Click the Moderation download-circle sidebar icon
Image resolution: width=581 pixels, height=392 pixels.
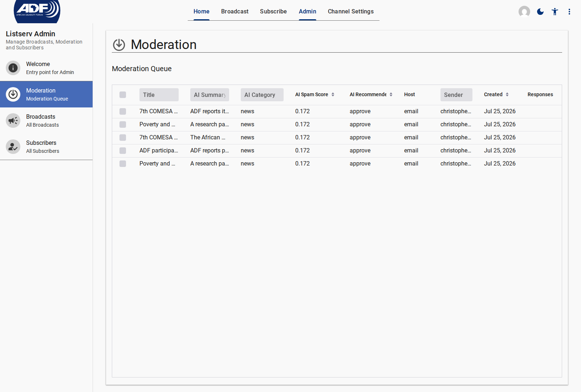13,94
